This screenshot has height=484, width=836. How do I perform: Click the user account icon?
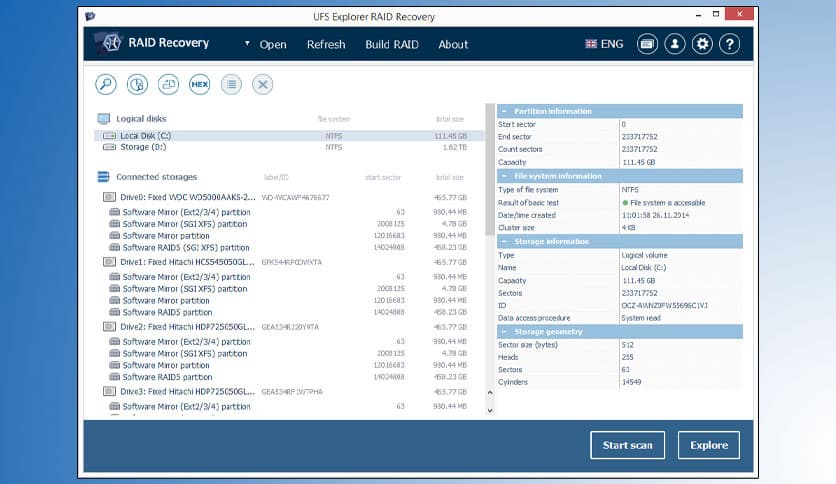[675, 44]
